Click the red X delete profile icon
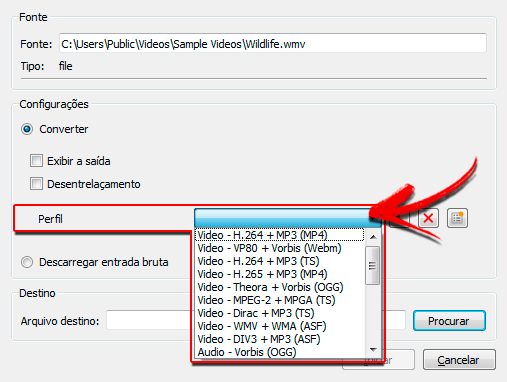The image size is (507, 382). pos(428,218)
